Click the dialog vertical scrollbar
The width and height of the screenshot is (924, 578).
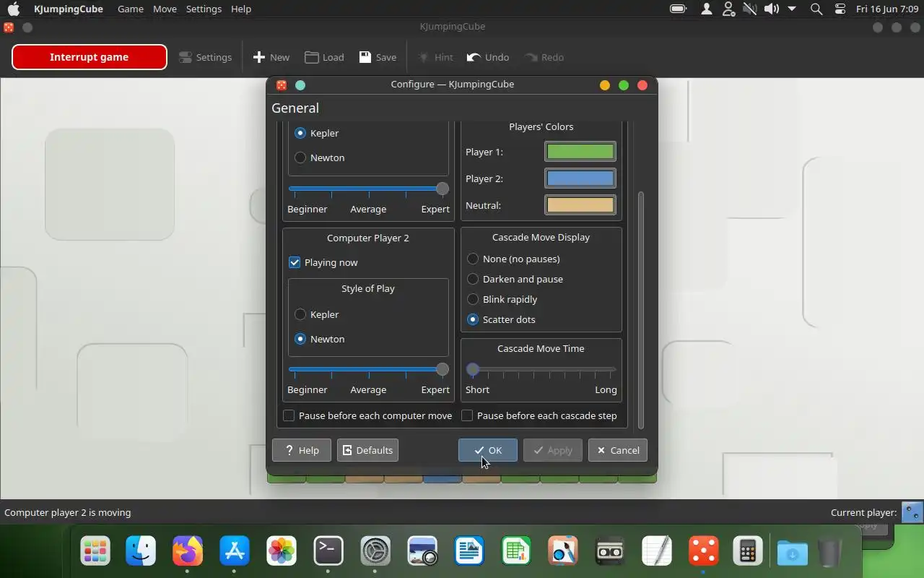640,310
